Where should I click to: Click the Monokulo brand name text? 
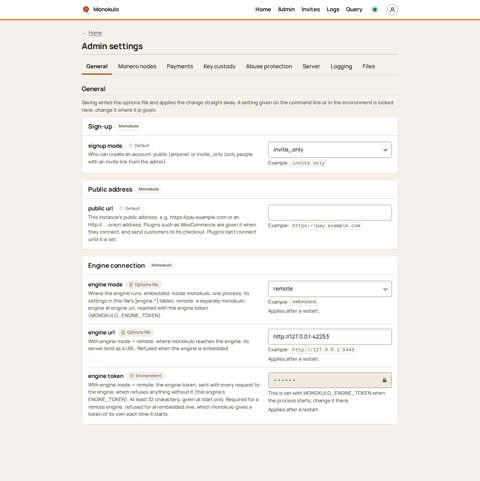click(106, 9)
